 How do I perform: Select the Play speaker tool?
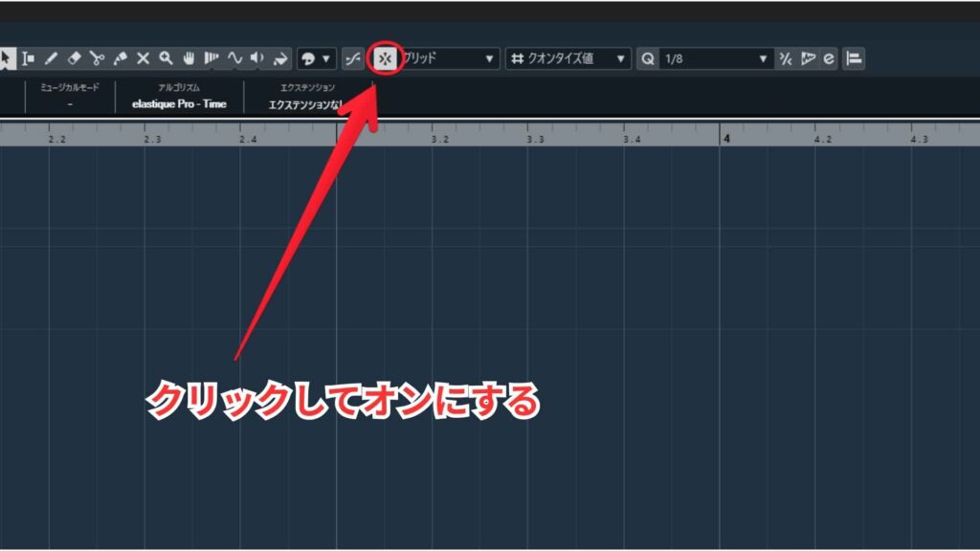(256, 58)
